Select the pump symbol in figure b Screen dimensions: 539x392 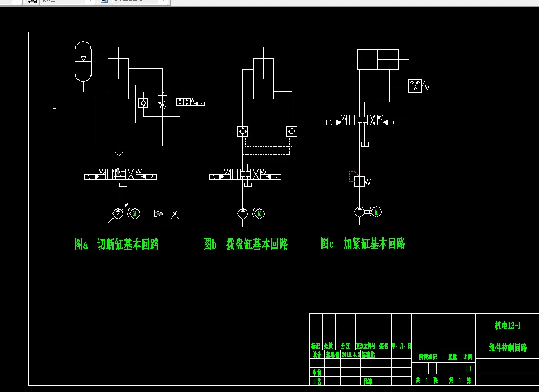tap(243, 214)
